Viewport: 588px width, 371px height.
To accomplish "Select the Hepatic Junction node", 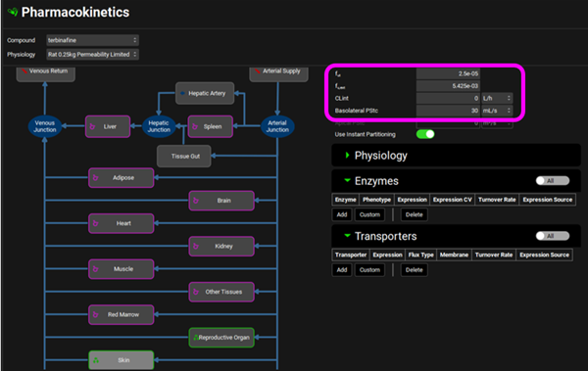I will (x=159, y=126).
